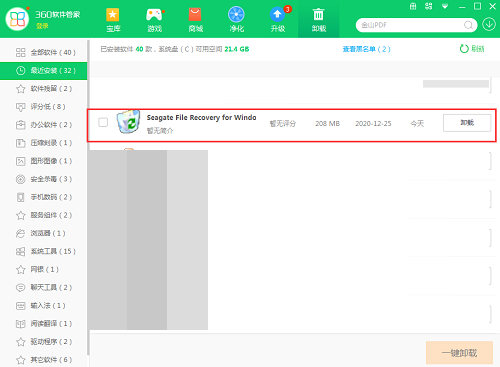Image resolution: width=500 pixels, height=367 pixels.
Task: Select 网银 (1) category
Action: pos(44,269)
